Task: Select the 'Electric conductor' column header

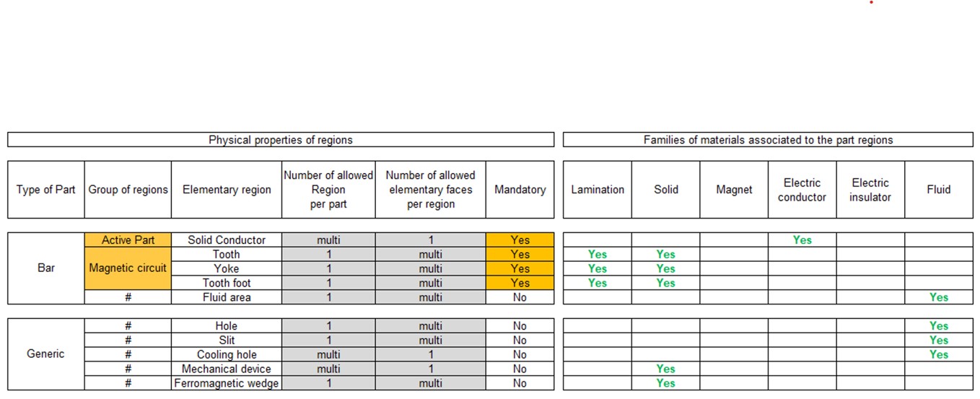Action: (802, 190)
